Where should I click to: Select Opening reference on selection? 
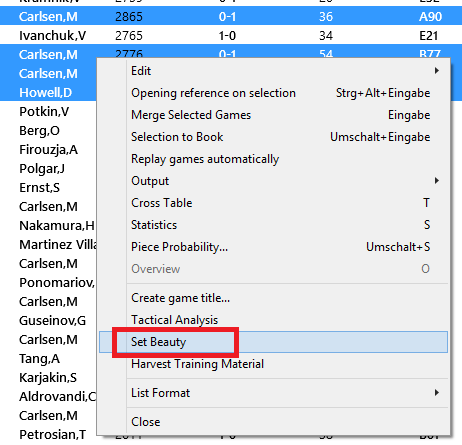[x=273, y=93]
